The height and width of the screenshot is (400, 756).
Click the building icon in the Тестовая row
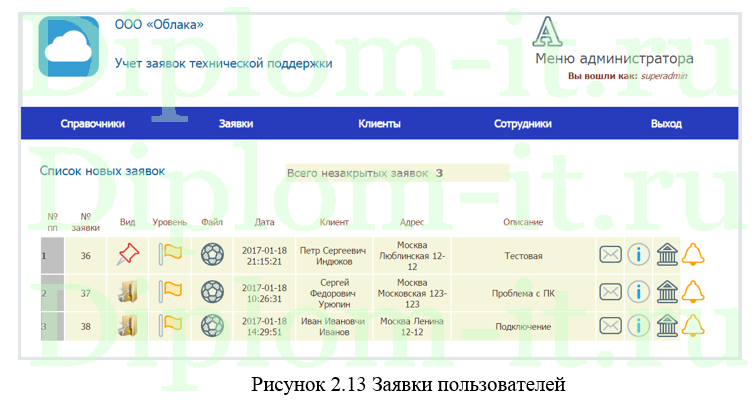pos(667,254)
